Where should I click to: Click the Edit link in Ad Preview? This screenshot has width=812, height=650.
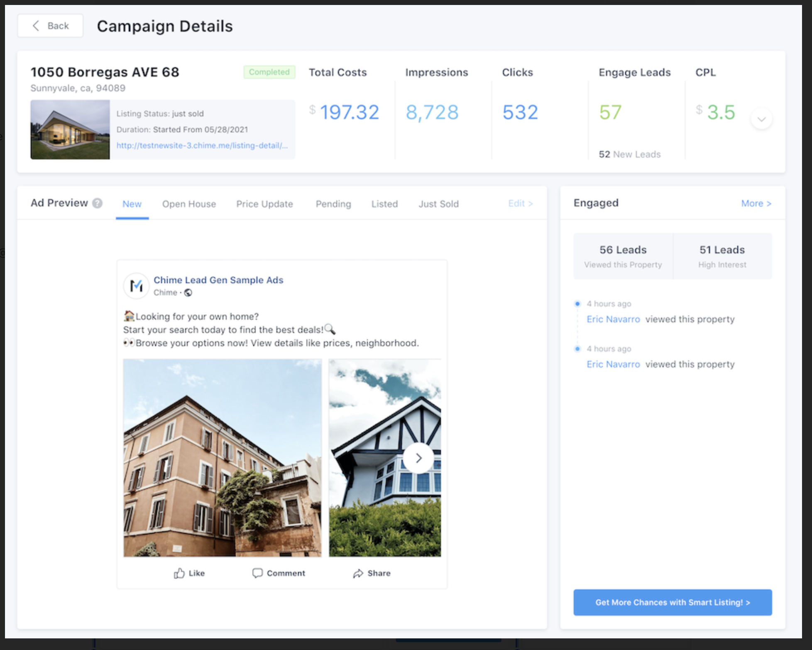[x=520, y=203]
